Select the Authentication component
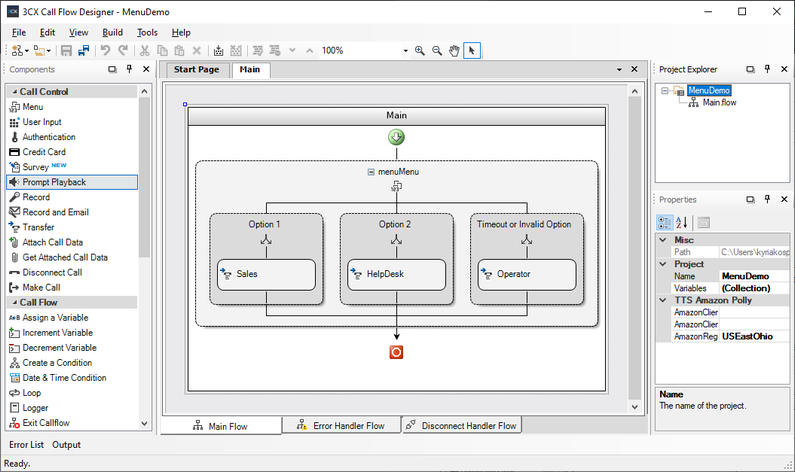This screenshot has height=472, width=795. [71, 137]
